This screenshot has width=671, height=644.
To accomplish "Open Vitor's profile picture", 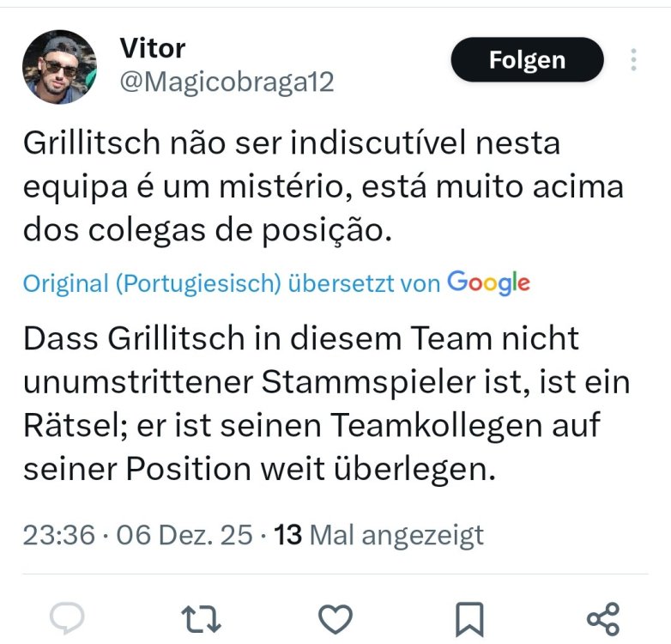I will [59, 67].
